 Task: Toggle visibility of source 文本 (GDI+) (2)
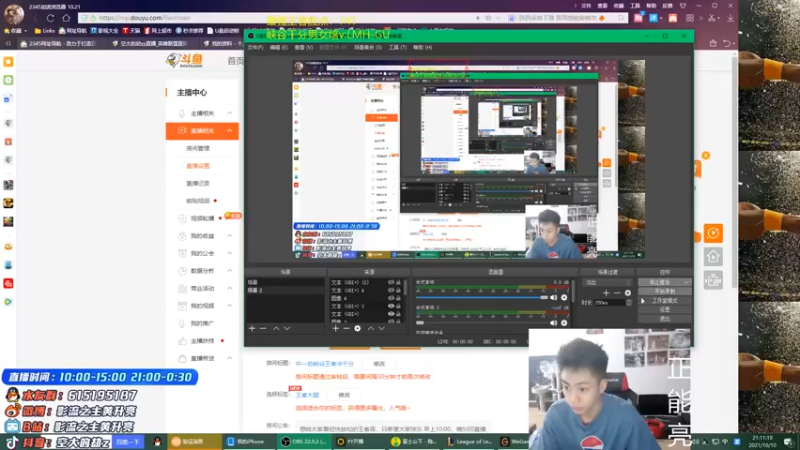391,282
